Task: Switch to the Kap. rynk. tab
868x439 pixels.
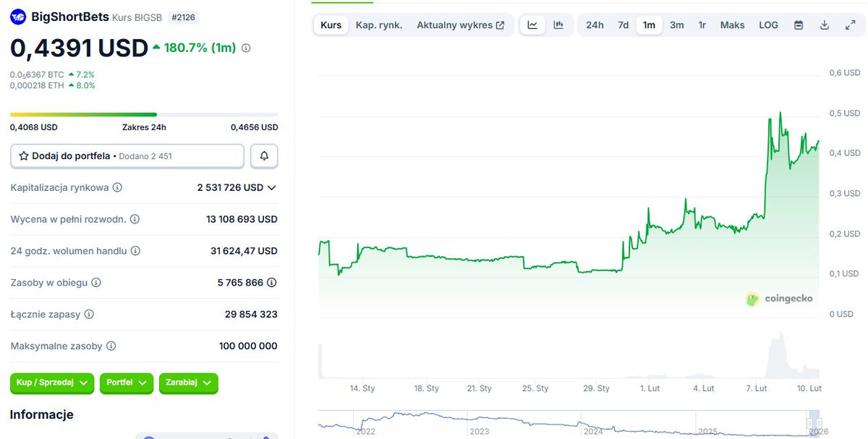Action: [379, 25]
